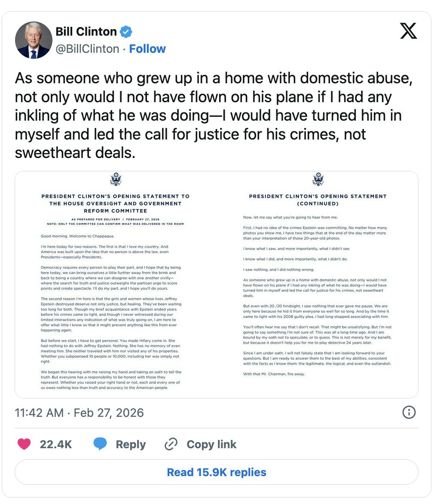This screenshot has height=504, width=440.
Task: Open X homepage via the X logo
Action: pos(408,31)
